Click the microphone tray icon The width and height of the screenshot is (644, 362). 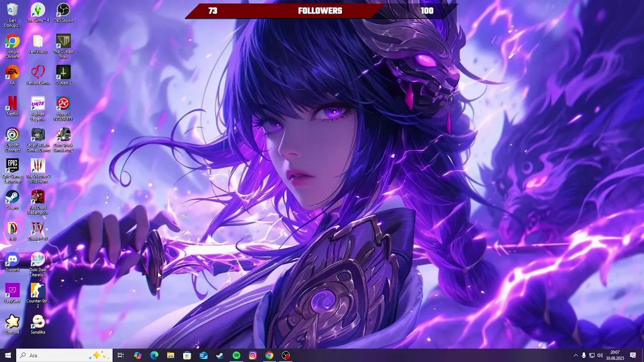tap(584, 355)
